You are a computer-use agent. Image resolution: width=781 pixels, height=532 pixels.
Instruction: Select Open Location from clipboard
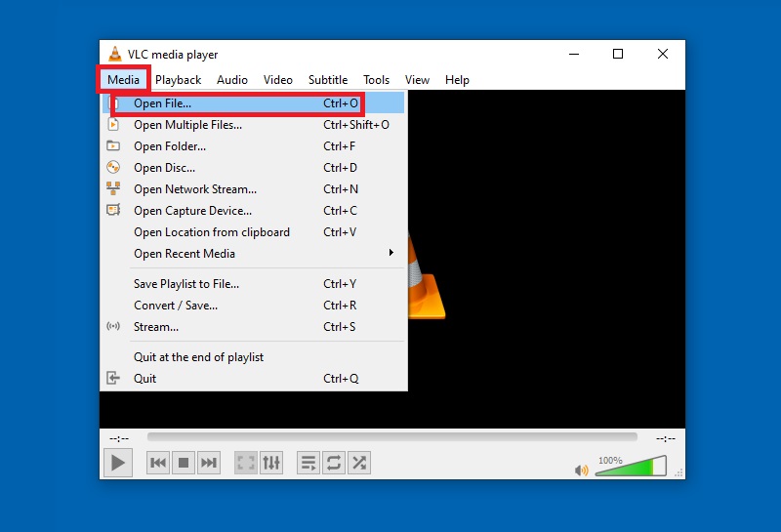pos(254,231)
